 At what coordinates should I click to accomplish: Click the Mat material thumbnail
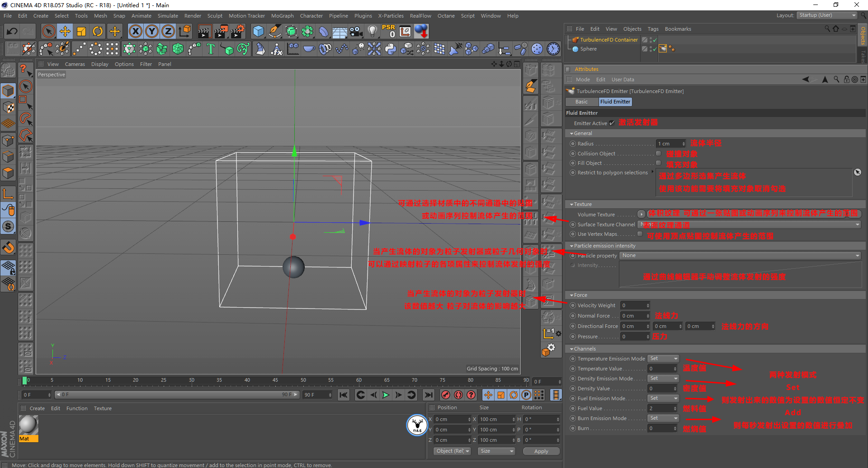(x=28, y=425)
